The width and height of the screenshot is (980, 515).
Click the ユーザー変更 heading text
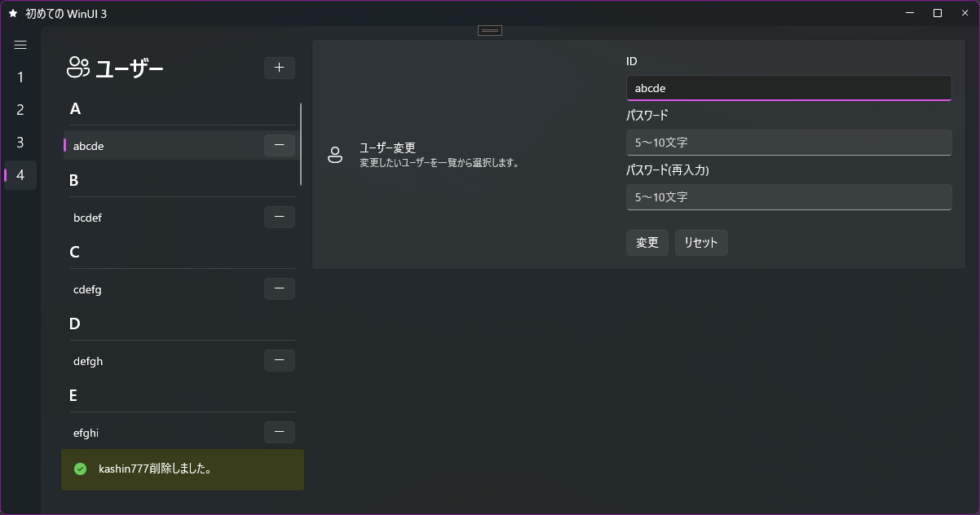[388, 147]
